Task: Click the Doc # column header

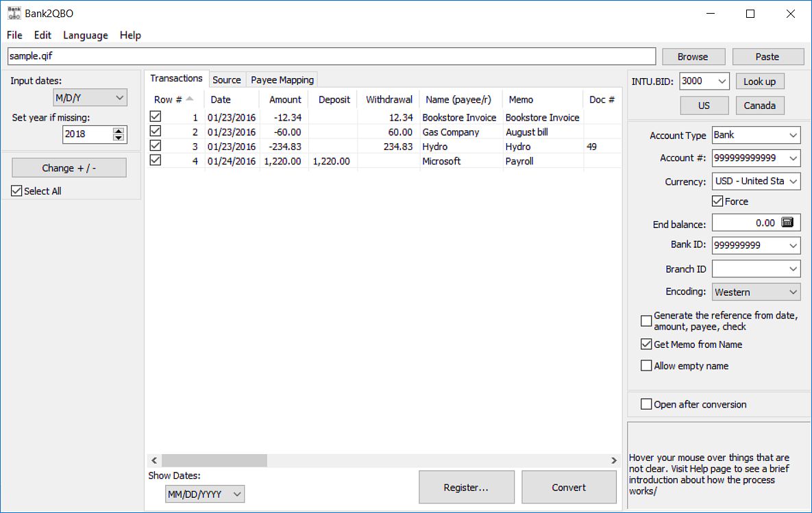Action: (x=602, y=99)
